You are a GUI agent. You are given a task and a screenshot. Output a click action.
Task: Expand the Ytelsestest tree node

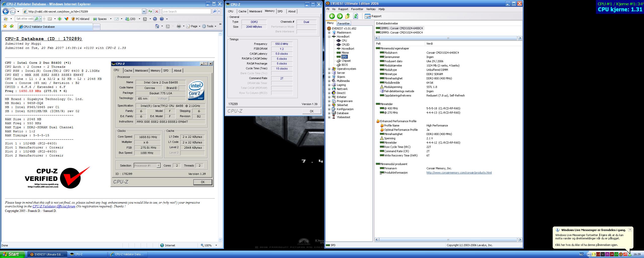329,117
